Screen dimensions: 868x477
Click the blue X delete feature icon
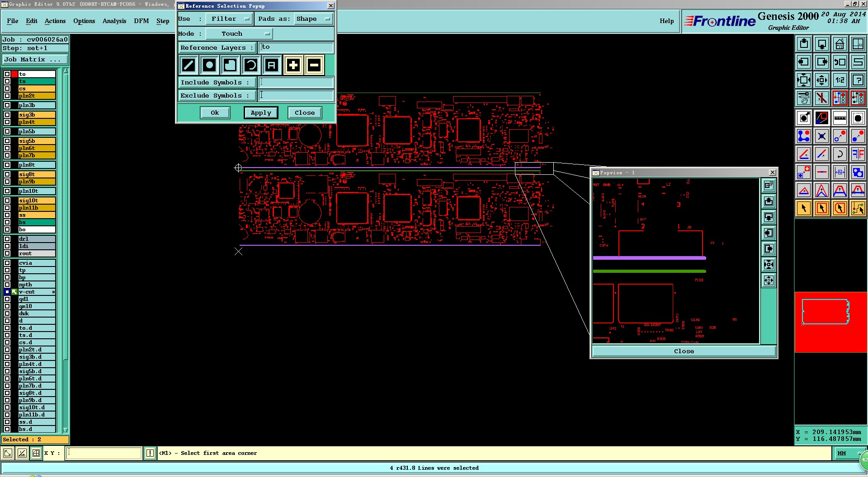tap(822, 136)
